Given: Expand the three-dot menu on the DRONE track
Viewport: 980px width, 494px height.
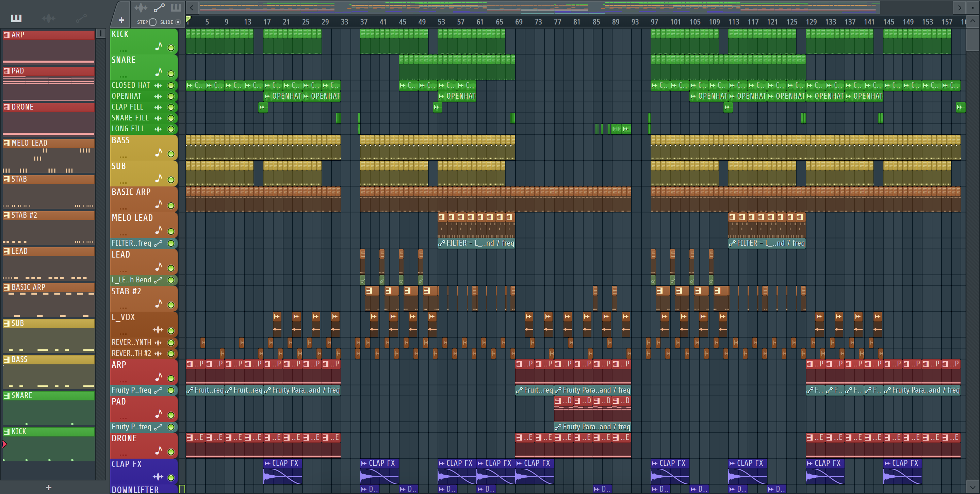Looking at the screenshot, I should tap(123, 455).
